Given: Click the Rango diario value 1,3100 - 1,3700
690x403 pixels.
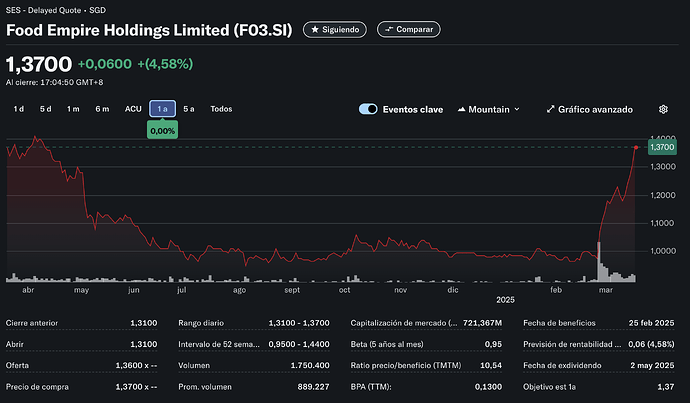Looking at the screenshot, I should pyautogui.click(x=299, y=323).
